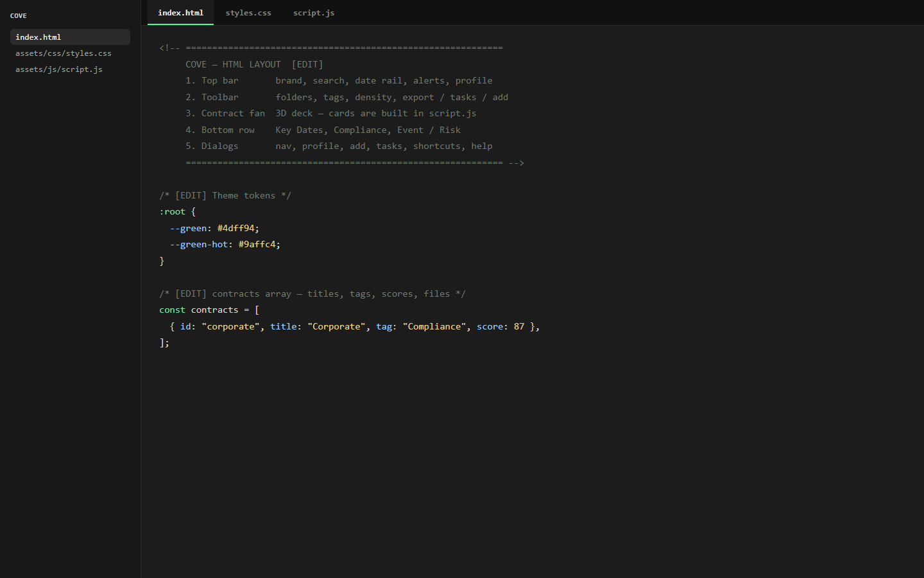Click the '4. Bottom row' comment line
The image size is (924, 578).
[323, 130]
